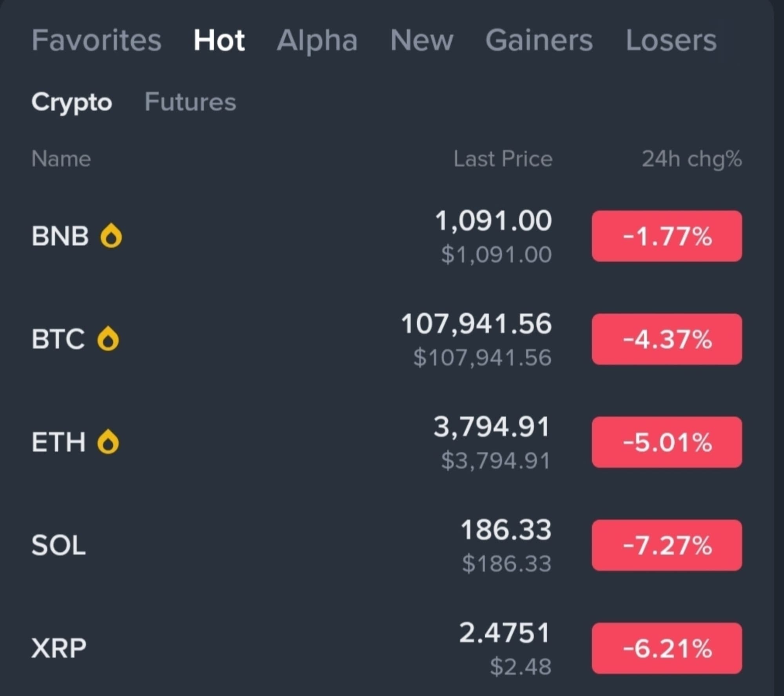Sort by 24h chg% column header
Viewport: 784px width, 696px height.
click(x=691, y=159)
